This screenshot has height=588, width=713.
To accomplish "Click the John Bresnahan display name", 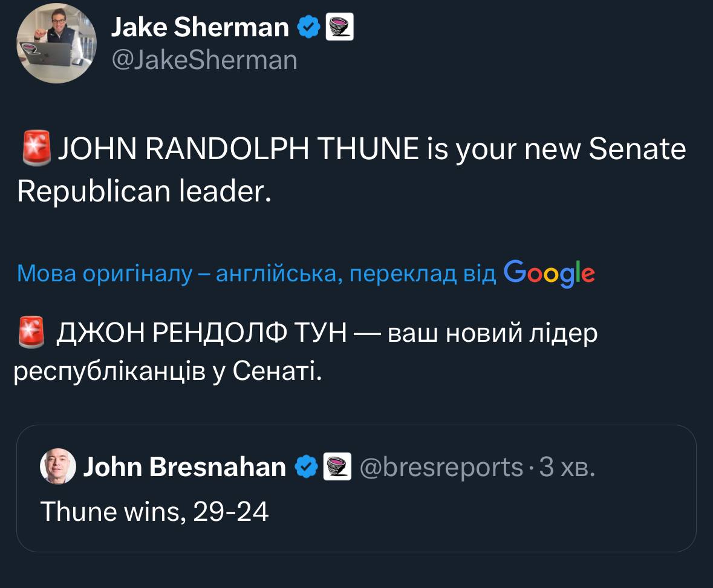I will tap(184, 467).
